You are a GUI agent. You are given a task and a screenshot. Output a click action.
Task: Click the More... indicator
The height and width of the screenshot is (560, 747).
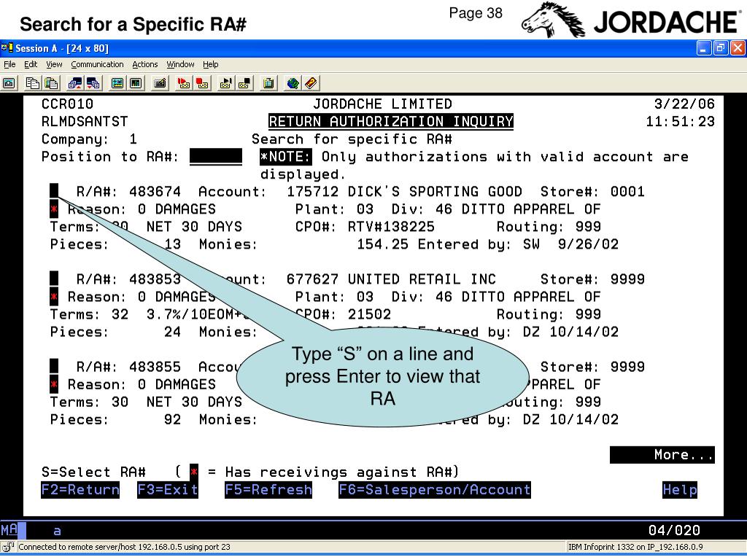pyautogui.click(x=662, y=455)
